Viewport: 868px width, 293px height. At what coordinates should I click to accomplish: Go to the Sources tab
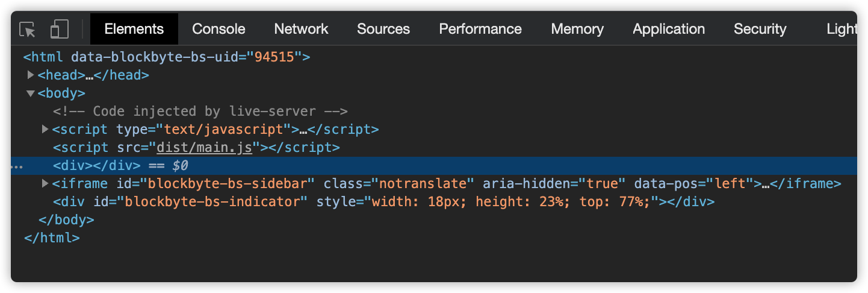point(383,29)
